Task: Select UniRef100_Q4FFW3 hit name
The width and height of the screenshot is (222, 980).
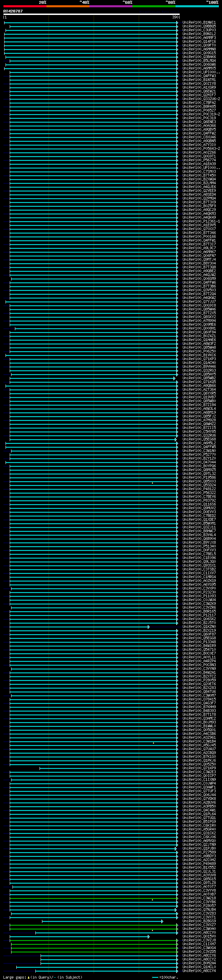Action: coord(199,76)
